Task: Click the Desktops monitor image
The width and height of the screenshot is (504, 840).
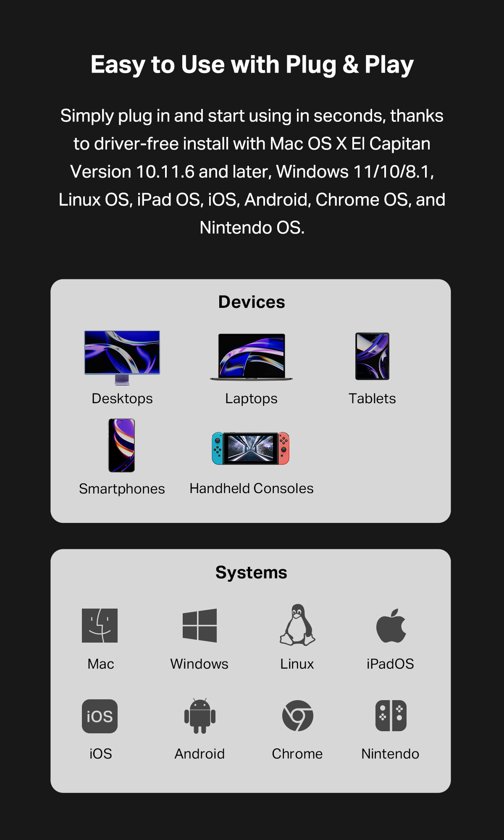Action: (122, 357)
